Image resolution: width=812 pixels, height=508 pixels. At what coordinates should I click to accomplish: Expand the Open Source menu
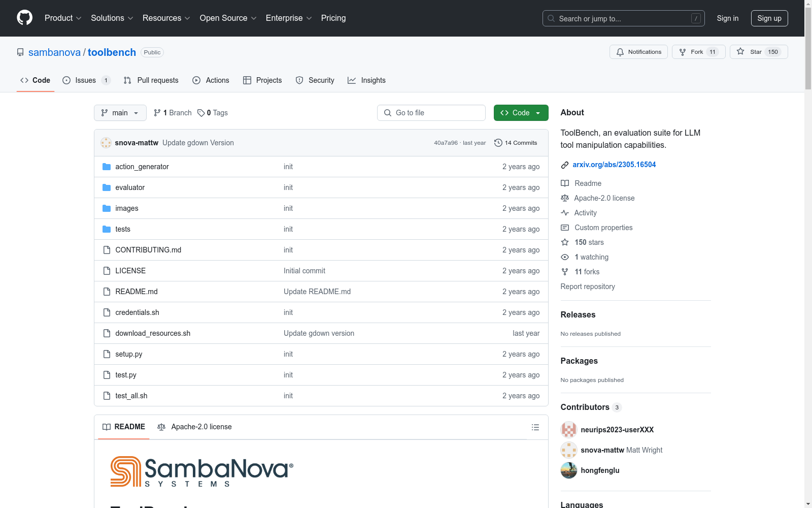(228, 18)
